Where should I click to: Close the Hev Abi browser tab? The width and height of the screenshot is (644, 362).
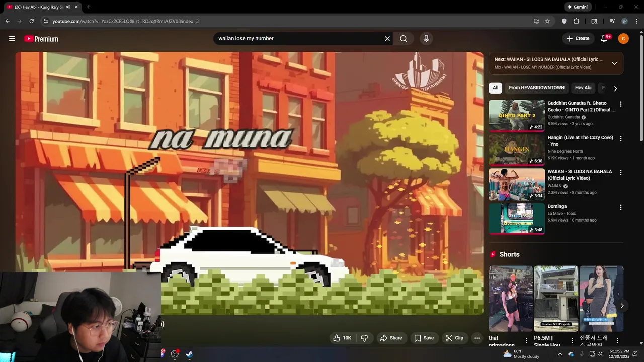click(76, 7)
